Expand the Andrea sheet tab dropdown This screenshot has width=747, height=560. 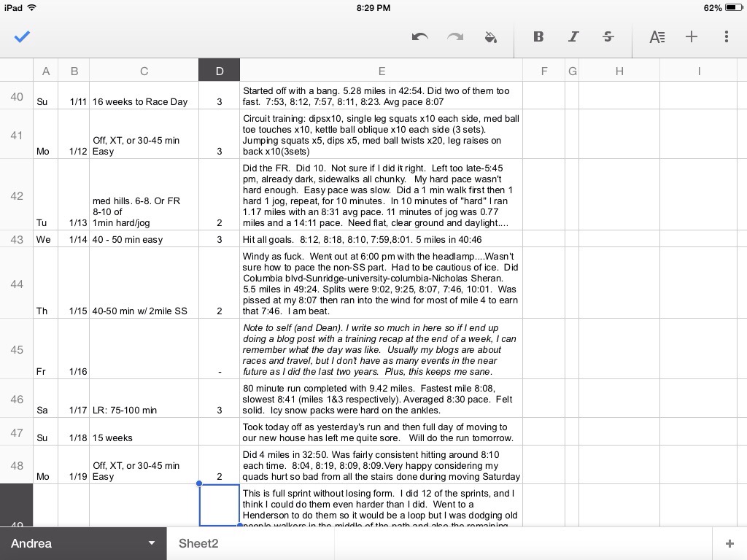152,543
